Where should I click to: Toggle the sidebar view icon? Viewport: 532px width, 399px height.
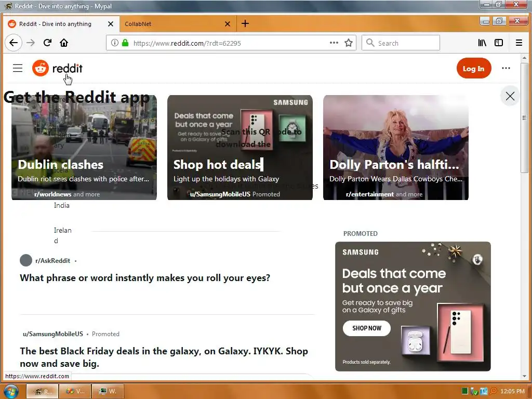click(499, 43)
